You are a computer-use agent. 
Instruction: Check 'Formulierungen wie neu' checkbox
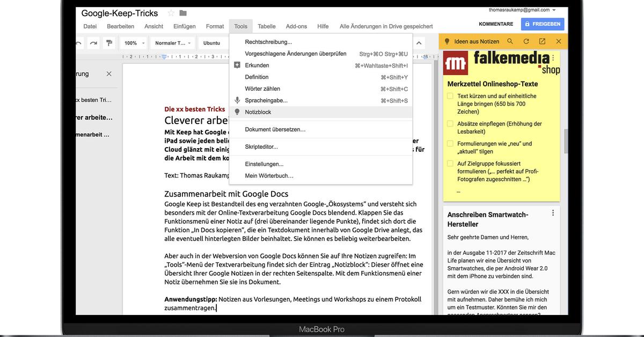450,144
